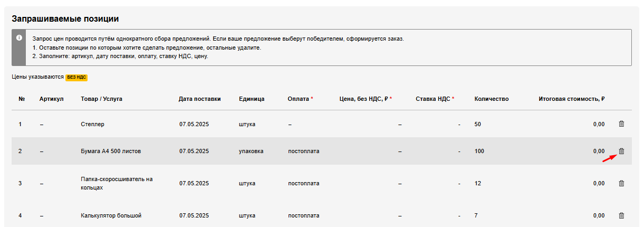
Task: Click the Цена, без НДС column header
Action: 363,99
